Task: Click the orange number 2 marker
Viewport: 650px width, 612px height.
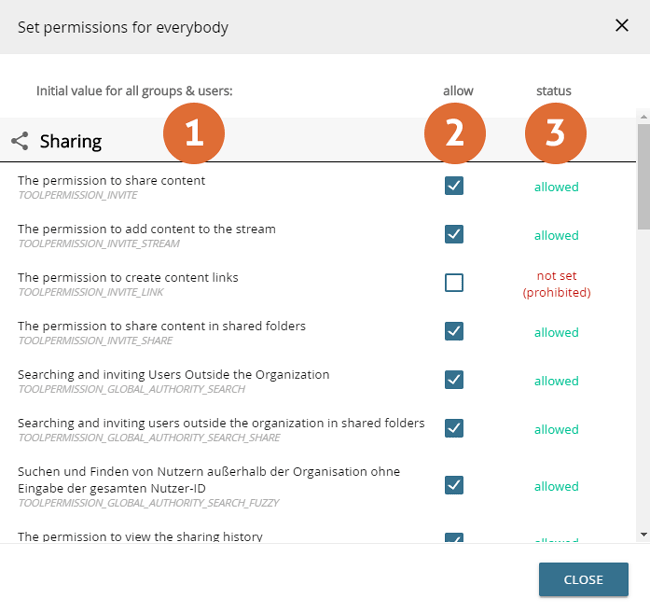Action: click(455, 134)
